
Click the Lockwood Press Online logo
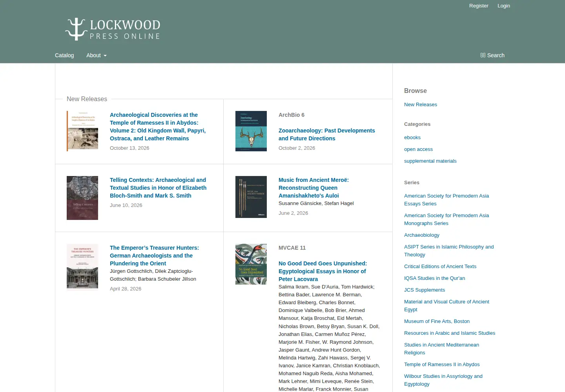pos(113,29)
